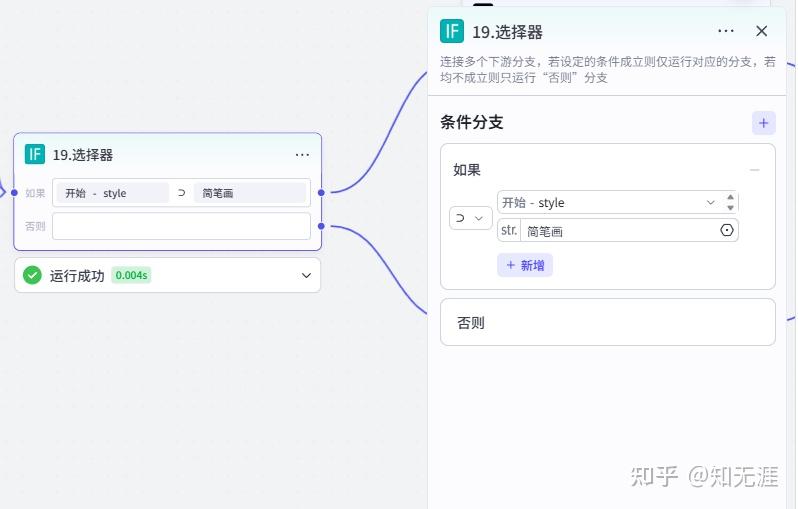Click the empty 否则 field on canvas node
Screen dimensions: 798x509
tap(181, 226)
